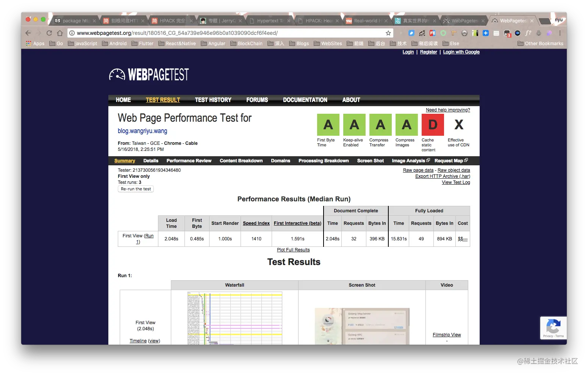Open the Request Map tab
Screen dimensions: 588x375
click(x=451, y=161)
